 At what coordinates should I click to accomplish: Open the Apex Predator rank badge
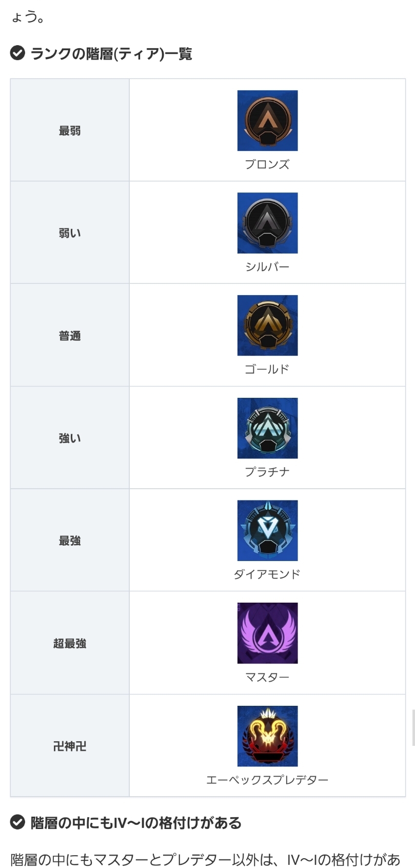click(267, 736)
